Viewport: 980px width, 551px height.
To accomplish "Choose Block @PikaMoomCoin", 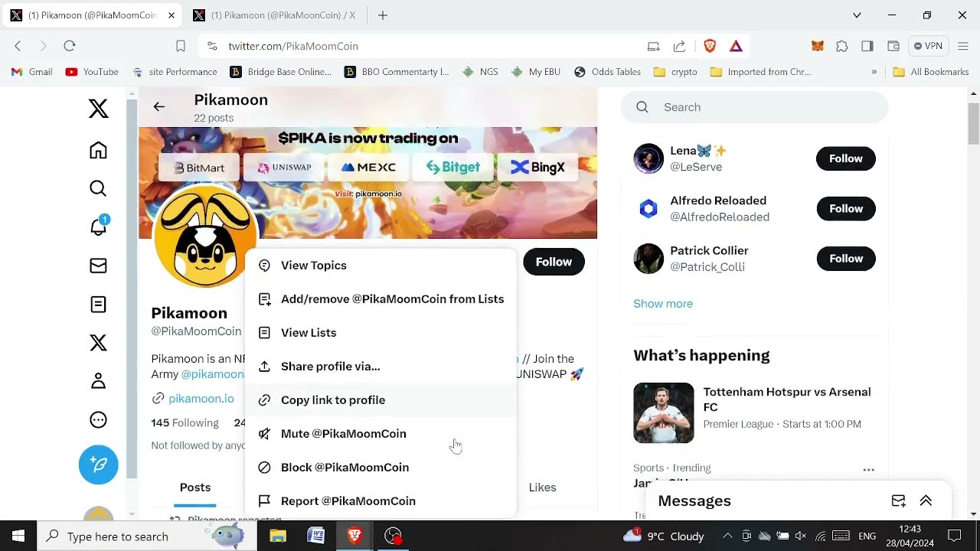I will (x=381, y=468).
